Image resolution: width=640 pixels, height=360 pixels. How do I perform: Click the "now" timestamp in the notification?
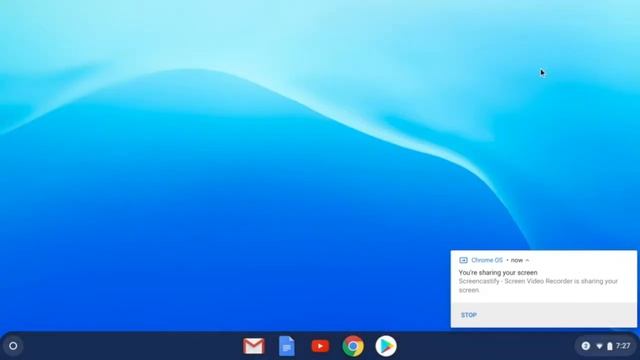click(x=517, y=260)
